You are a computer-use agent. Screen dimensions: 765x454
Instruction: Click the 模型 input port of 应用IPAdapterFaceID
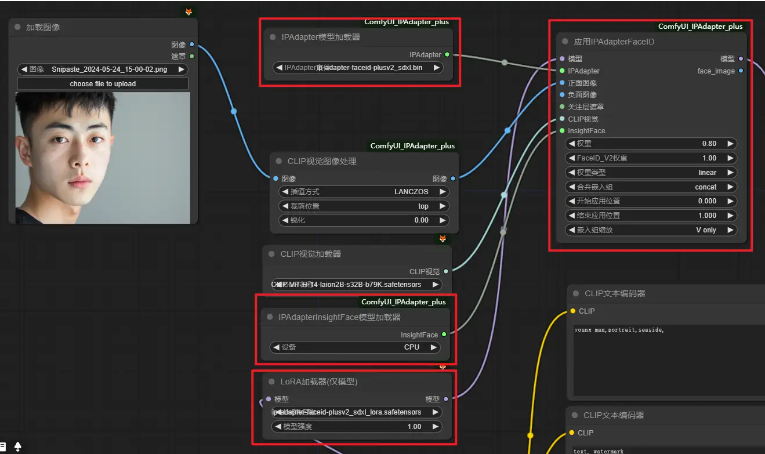(x=562, y=59)
